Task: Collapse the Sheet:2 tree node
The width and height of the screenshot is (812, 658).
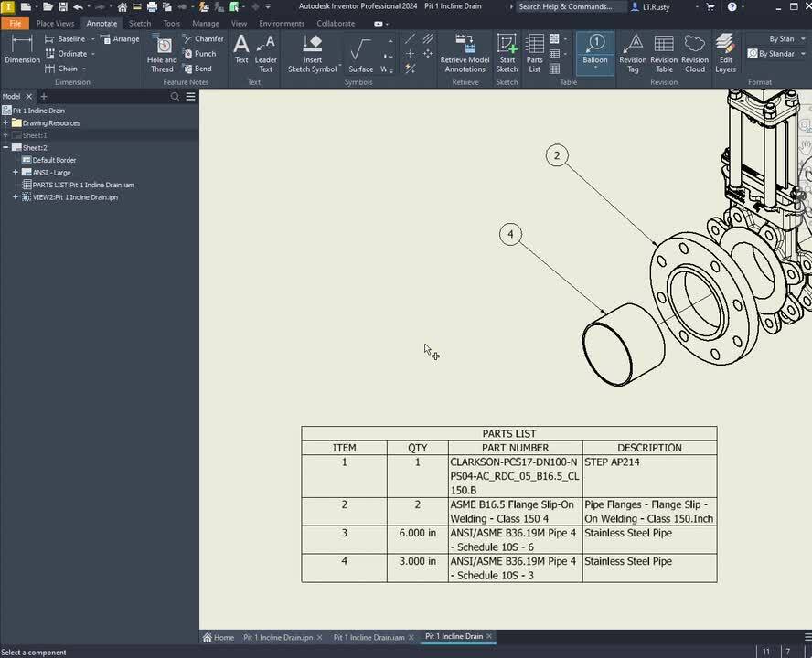Action: coord(5,148)
